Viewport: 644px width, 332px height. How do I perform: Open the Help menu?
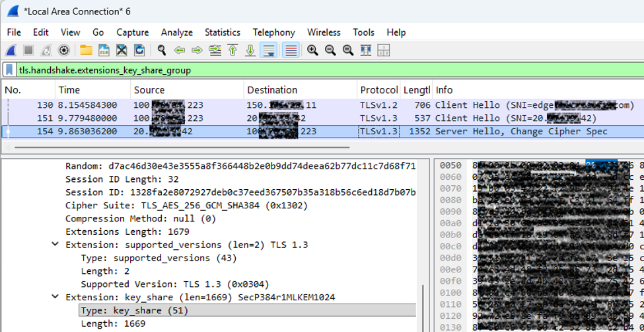396,32
